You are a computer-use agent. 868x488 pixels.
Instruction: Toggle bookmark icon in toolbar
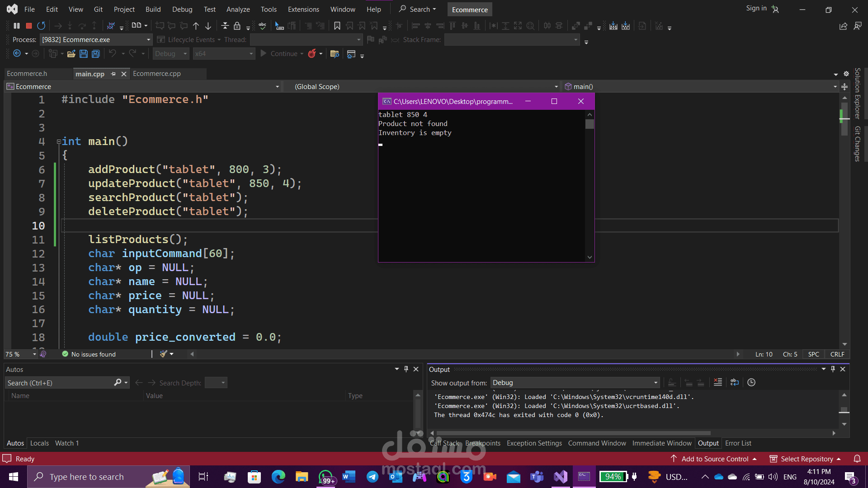337,26
